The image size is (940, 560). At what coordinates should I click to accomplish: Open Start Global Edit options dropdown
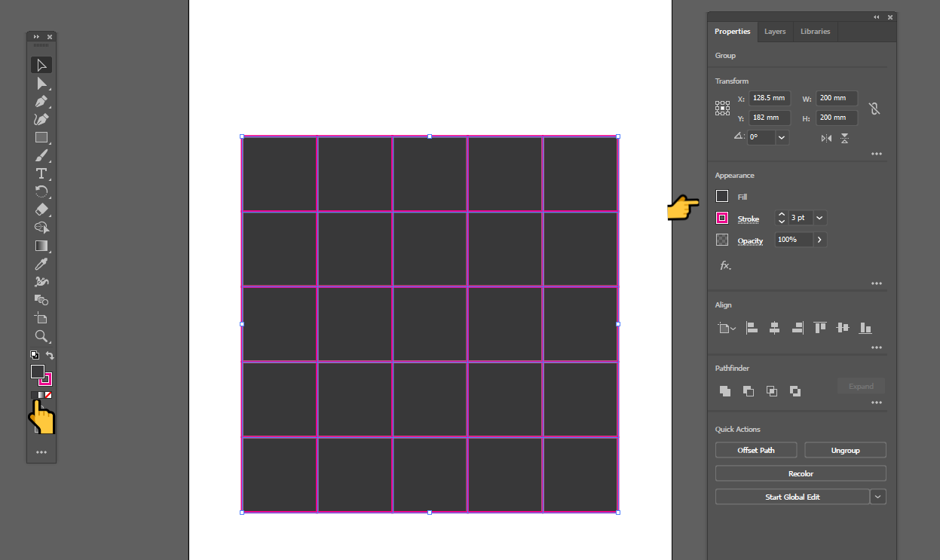877,497
